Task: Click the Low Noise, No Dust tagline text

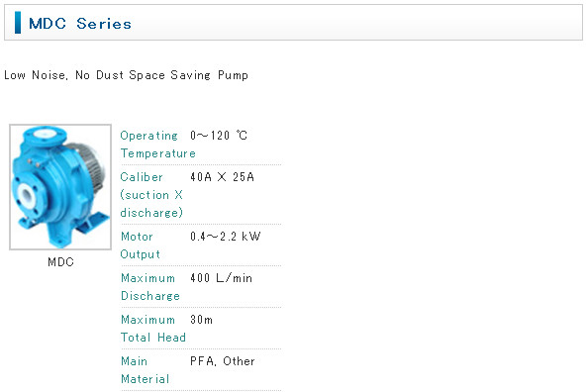Action: pyautogui.click(x=63, y=75)
